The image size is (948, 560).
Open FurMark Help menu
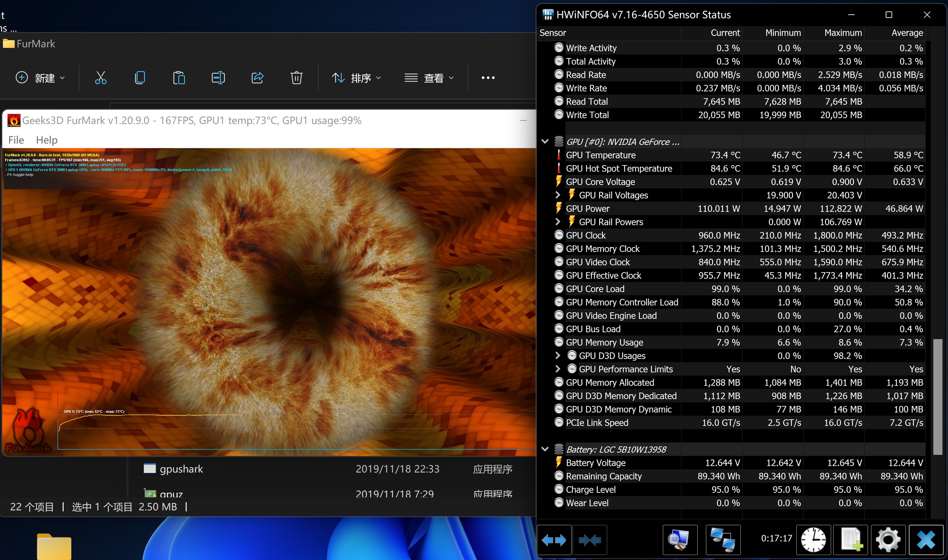pos(47,140)
